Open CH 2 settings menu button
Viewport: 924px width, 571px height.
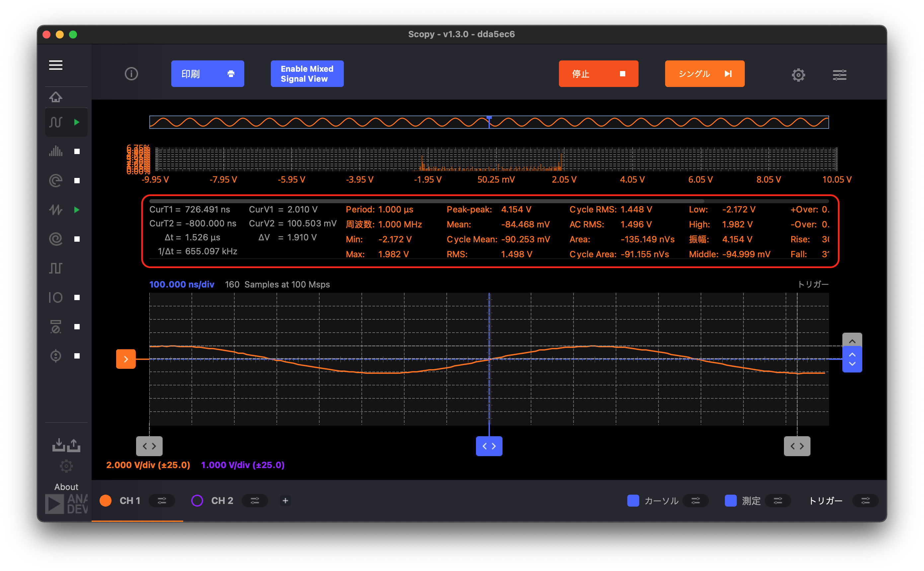click(255, 500)
